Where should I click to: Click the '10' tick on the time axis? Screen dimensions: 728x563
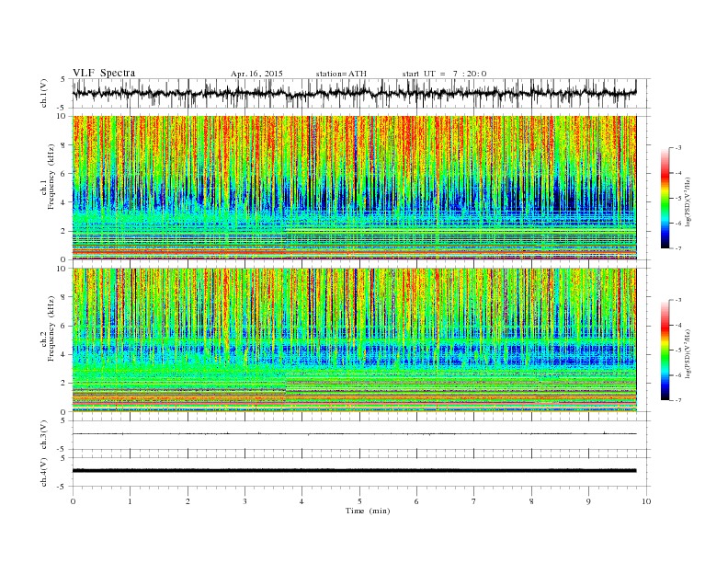pyautogui.click(x=646, y=501)
